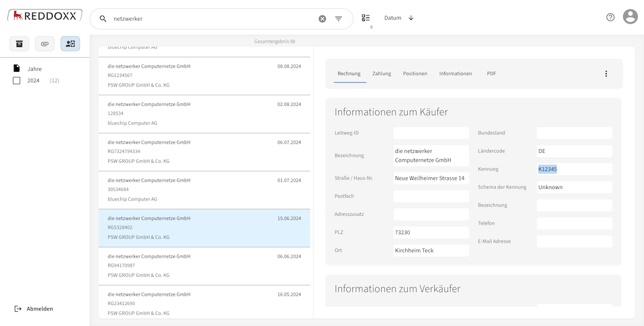Select the invoice RG7324794334

pyautogui.click(x=204, y=152)
